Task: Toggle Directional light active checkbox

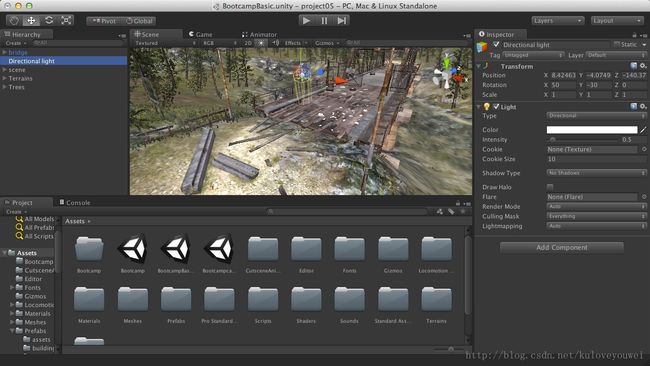Action: coord(496,44)
